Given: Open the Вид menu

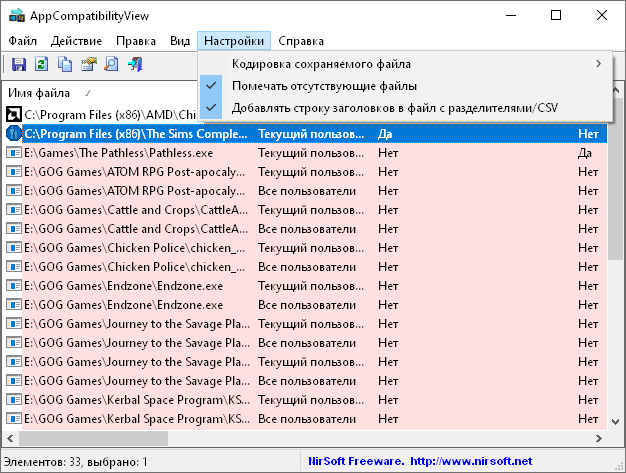Looking at the screenshot, I should (180, 41).
